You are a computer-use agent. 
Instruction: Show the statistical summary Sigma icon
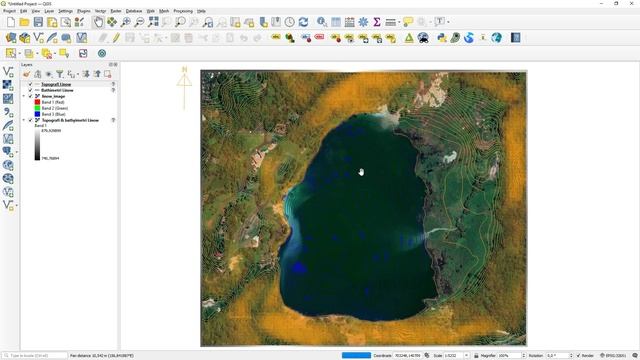[377, 22]
